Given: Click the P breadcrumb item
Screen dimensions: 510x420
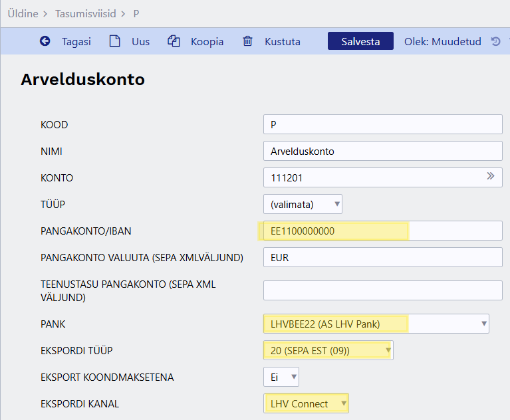Looking at the screenshot, I should 136,13.
